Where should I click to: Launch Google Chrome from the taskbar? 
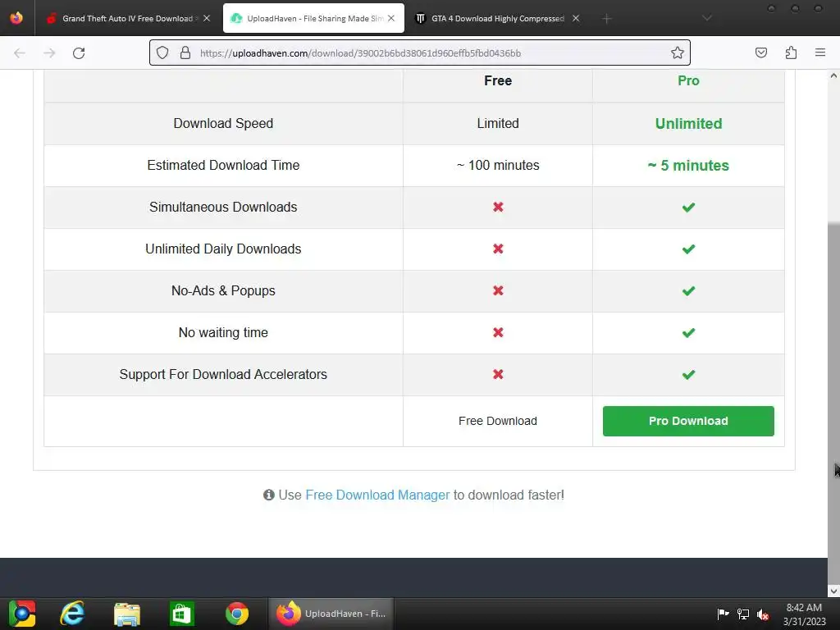tap(237, 614)
